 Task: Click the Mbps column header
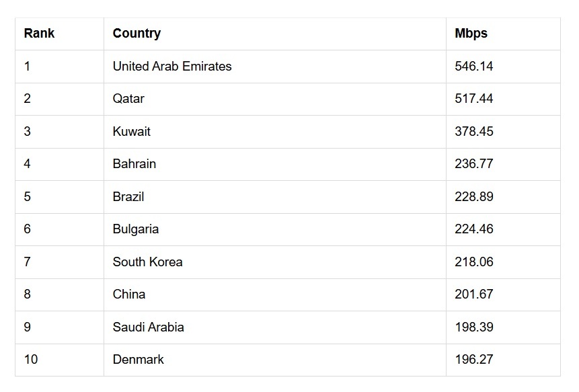(471, 33)
